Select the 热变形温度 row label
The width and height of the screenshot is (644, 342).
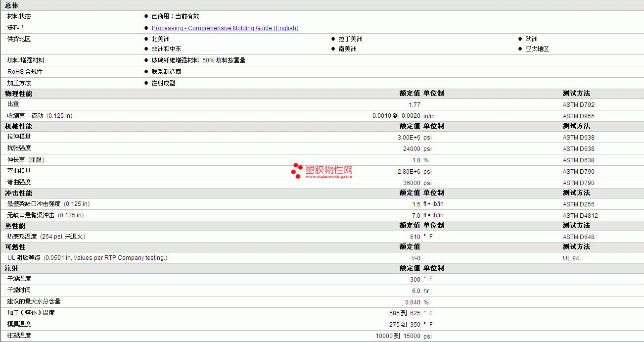point(46,237)
